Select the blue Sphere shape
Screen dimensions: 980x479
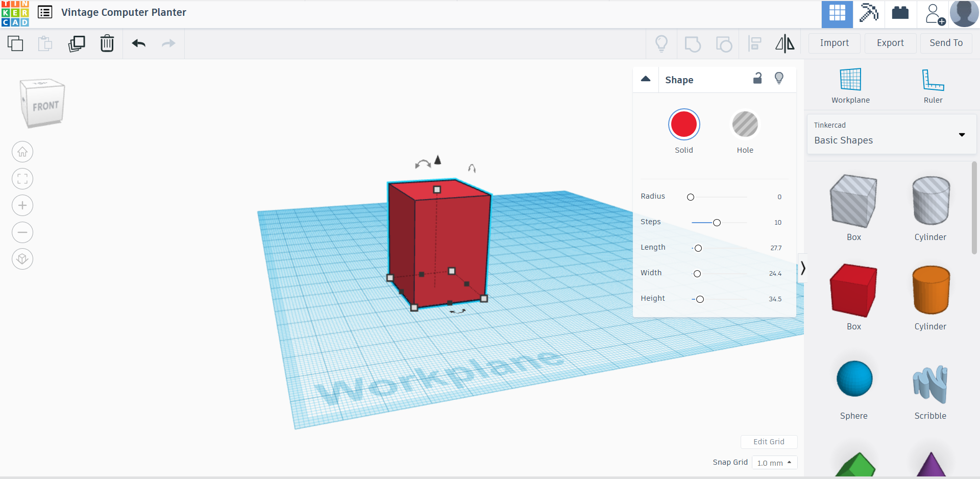click(854, 379)
